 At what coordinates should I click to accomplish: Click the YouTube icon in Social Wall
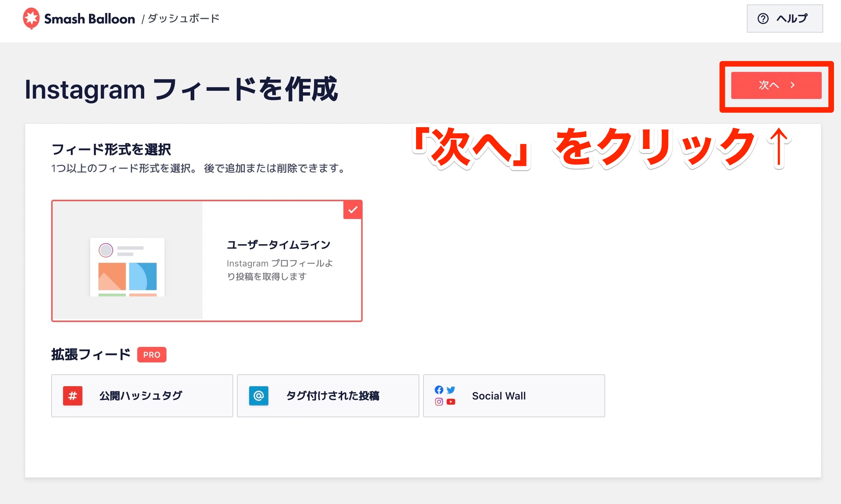pyautogui.click(x=451, y=402)
